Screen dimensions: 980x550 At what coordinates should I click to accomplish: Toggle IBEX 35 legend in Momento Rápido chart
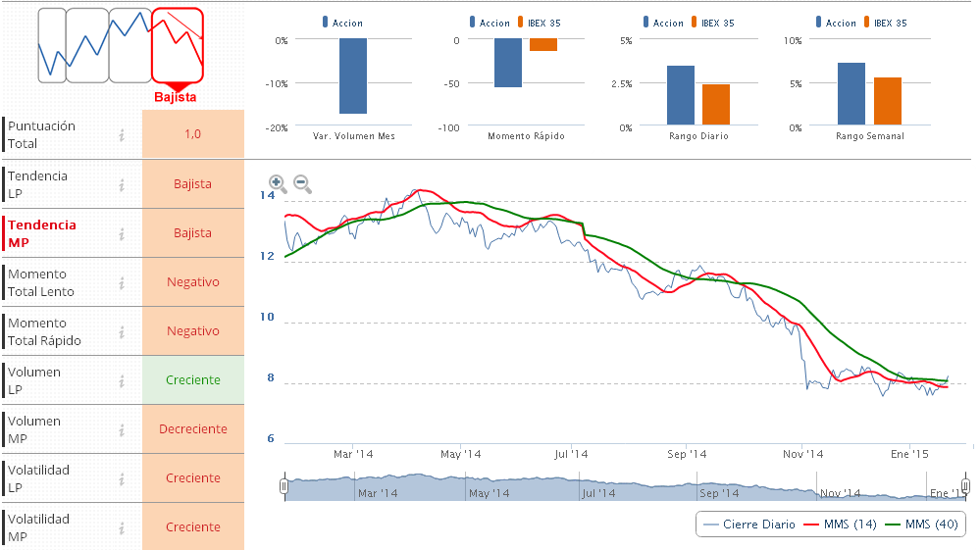[540, 23]
